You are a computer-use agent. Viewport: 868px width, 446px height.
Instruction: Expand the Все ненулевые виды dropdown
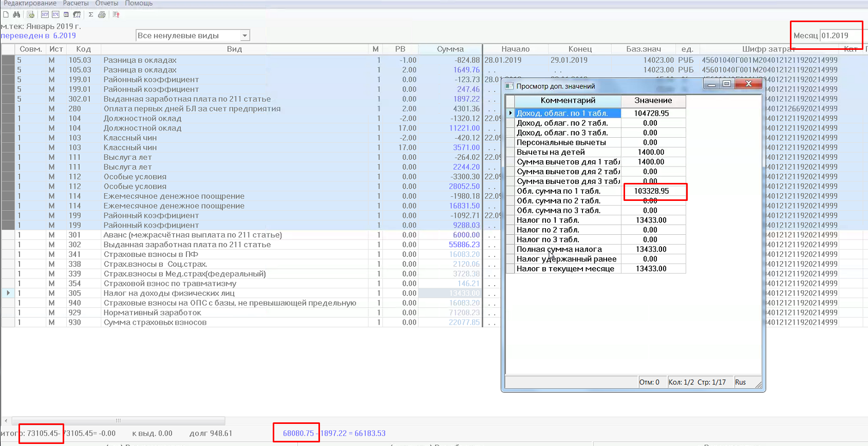(x=245, y=35)
